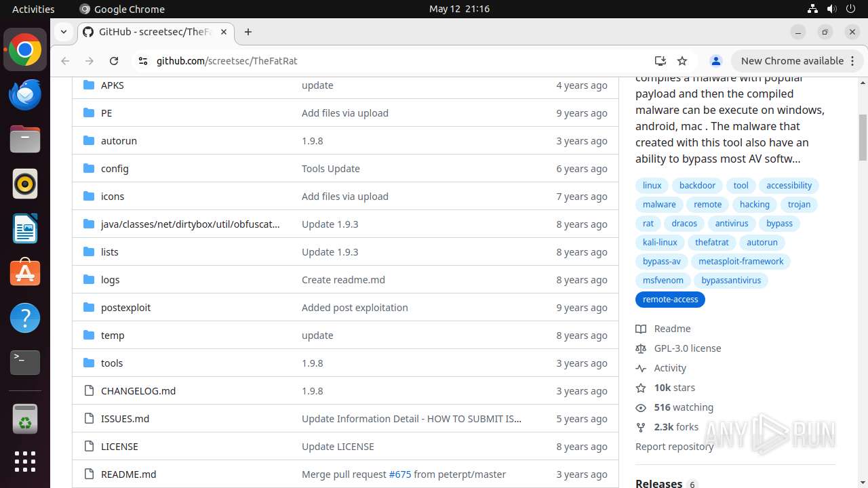Click the Activity pulse icon
This screenshot has height=488, width=868.
click(641, 368)
